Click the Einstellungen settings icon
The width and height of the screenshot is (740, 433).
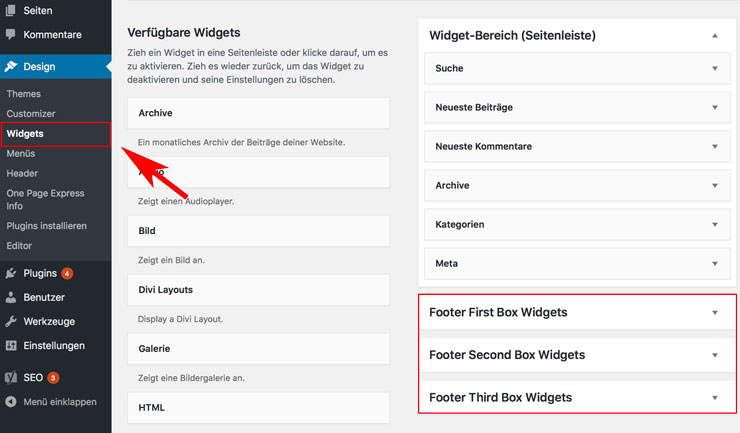[x=10, y=345]
